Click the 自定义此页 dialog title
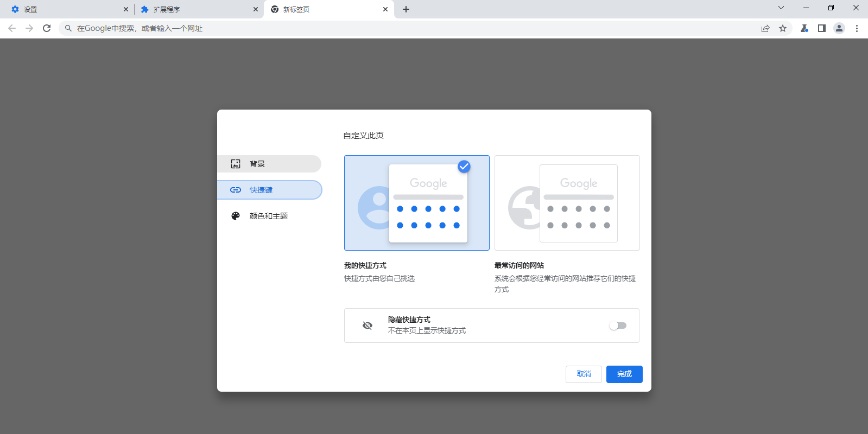Screen dimensions: 868x434 364,135
